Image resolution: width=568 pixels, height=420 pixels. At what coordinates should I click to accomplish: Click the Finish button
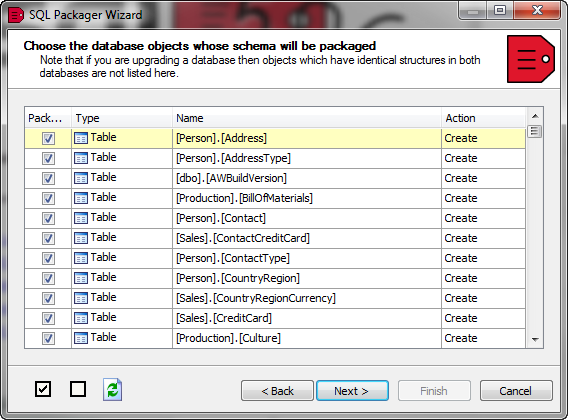[434, 391]
